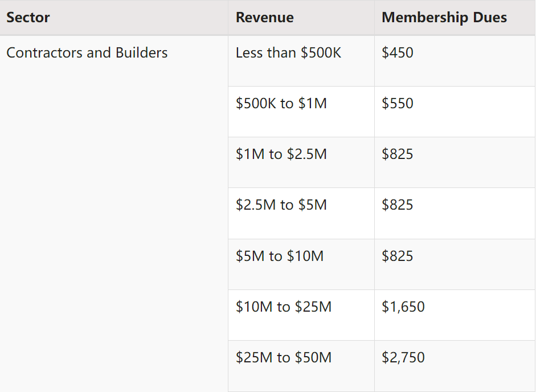This screenshot has height=392, width=536.
Task: Click the Sector column header
Action: coord(28,18)
